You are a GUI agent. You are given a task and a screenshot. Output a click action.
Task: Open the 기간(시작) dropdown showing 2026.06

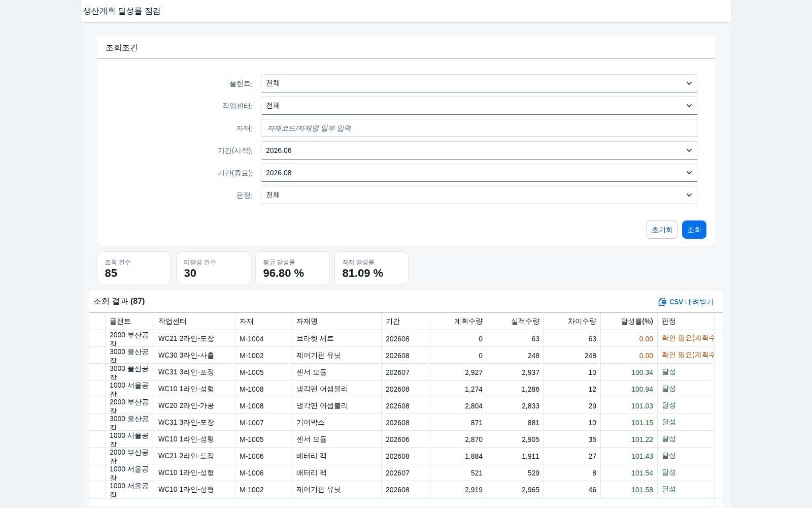coord(479,150)
